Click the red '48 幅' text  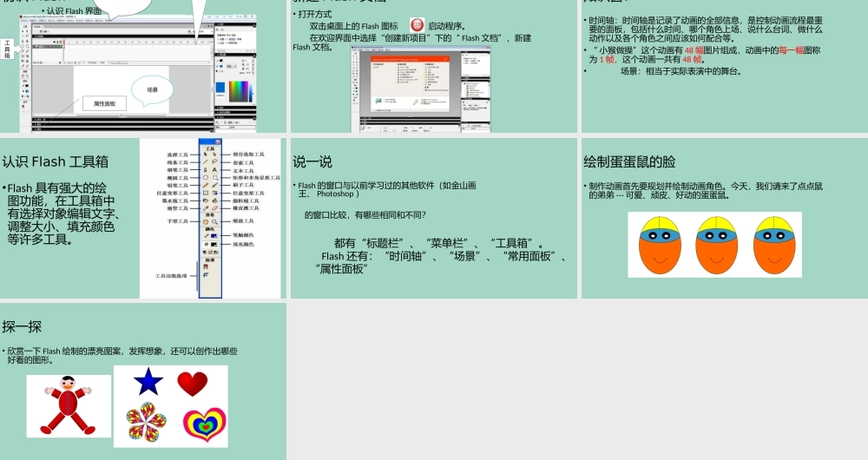(694, 49)
